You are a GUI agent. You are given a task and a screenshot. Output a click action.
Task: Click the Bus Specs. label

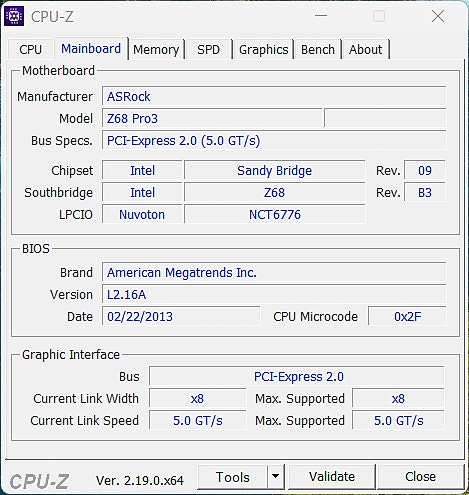(x=62, y=141)
